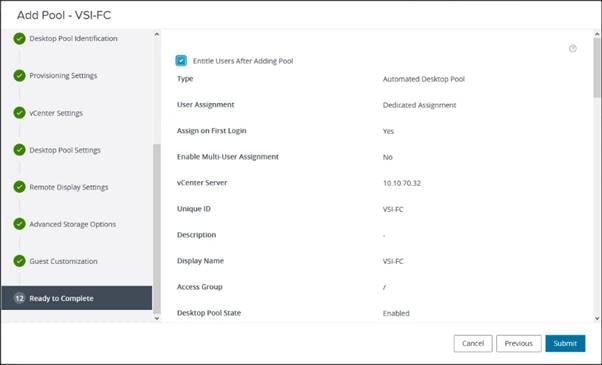
Task: Click the wizard steps scrollbar down arrow
Action: click(x=156, y=318)
